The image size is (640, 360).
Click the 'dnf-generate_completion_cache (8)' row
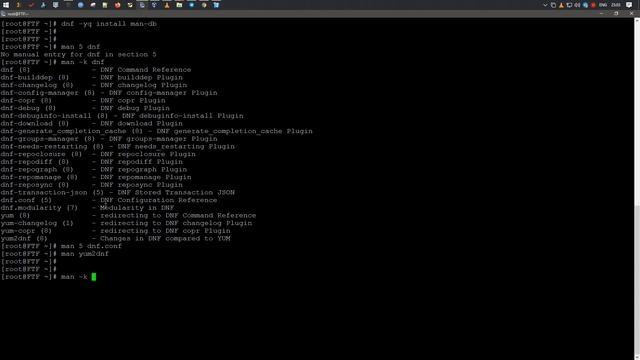[x=157, y=131]
